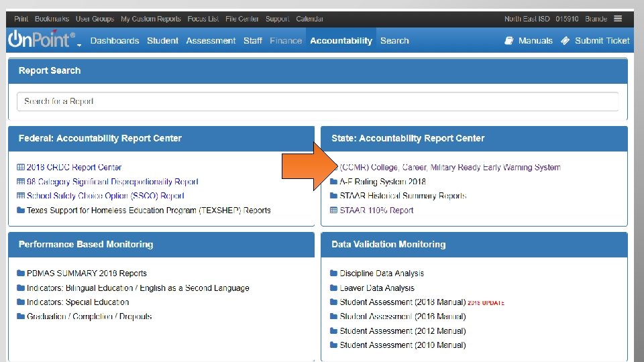Open Bookmarks in the top bar

pyautogui.click(x=52, y=19)
